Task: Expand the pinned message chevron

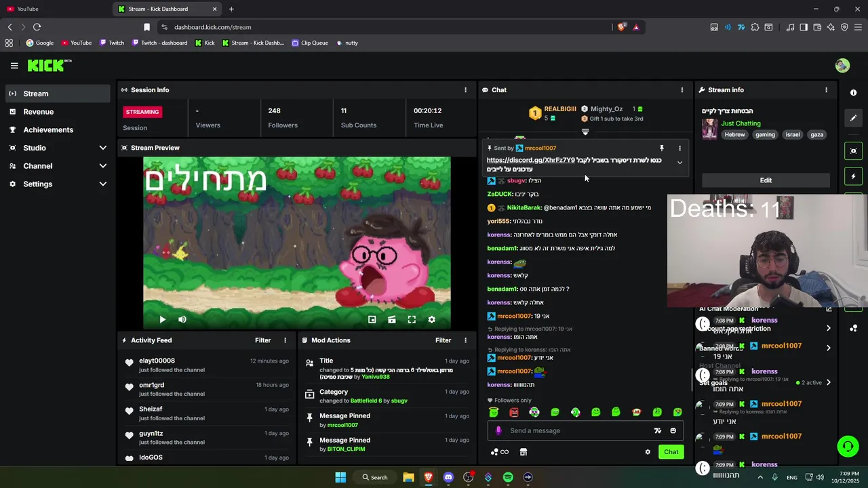Action: 679,163
